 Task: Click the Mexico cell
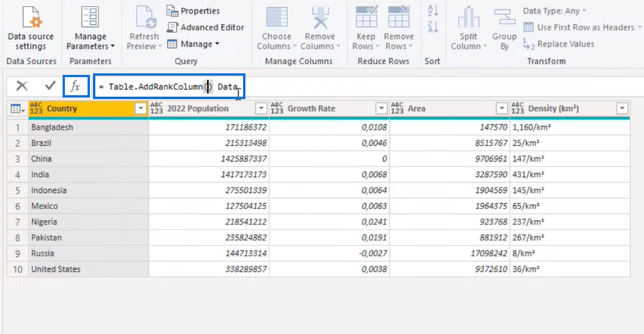pyautogui.click(x=89, y=206)
